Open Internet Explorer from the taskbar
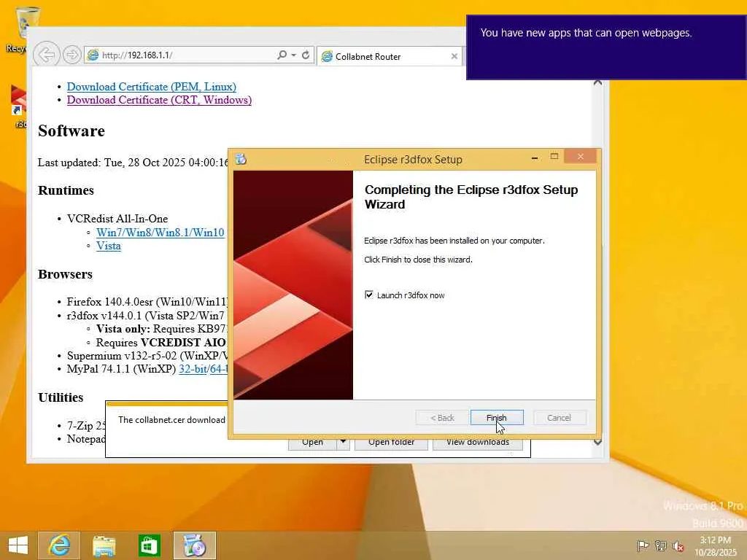747x560 pixels. tap(59, 545)
